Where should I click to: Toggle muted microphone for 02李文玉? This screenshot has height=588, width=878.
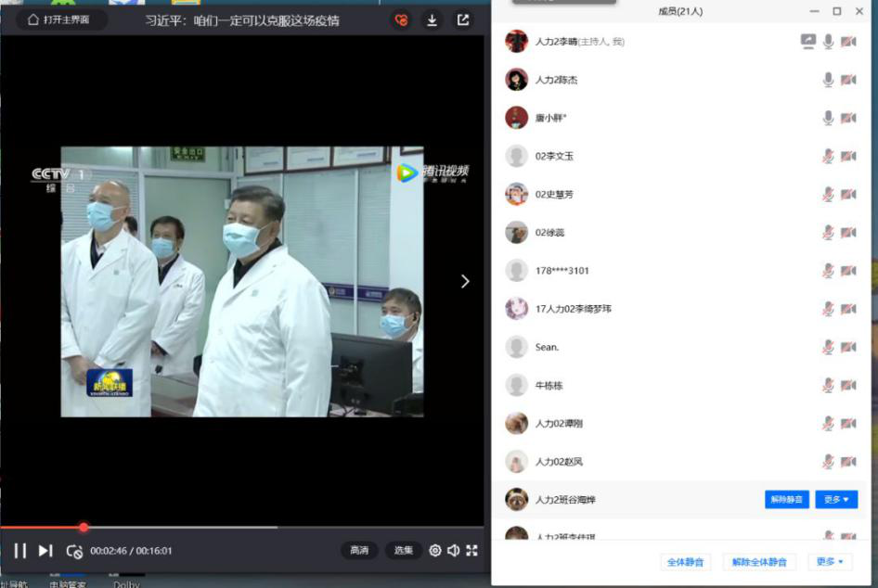tap(828, 156)
